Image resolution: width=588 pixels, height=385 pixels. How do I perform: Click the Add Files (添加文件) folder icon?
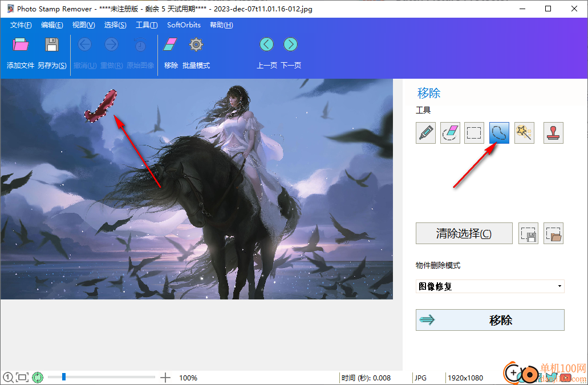(21, 44)
